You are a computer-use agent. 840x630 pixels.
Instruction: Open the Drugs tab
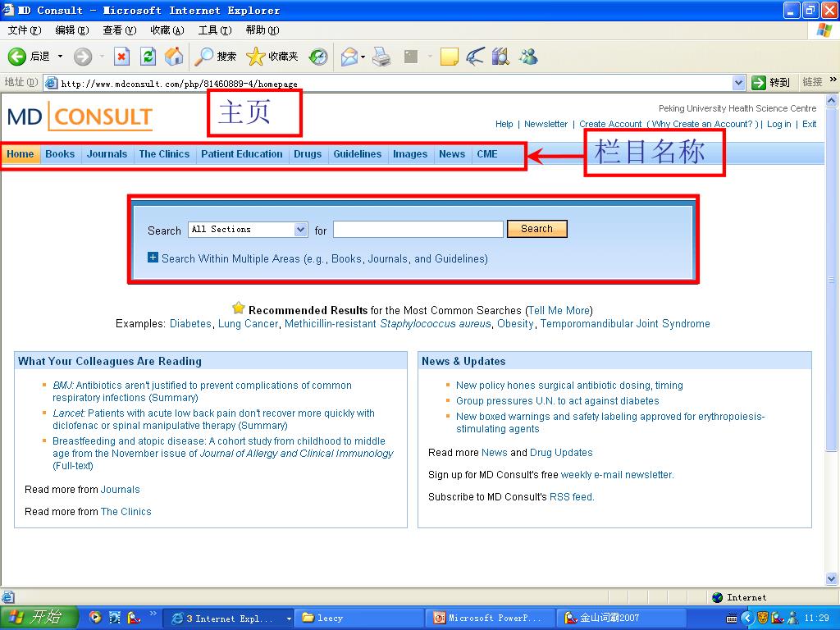pyautogui.click(x=308, y=153)
